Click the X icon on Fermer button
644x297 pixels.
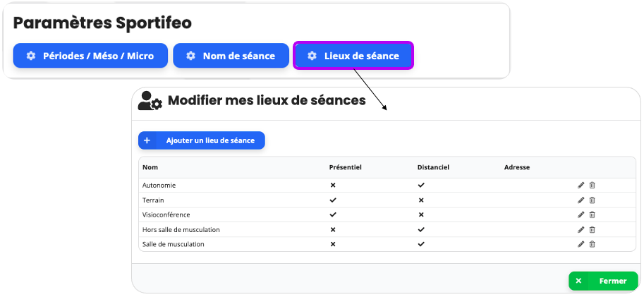coord(578,281)
